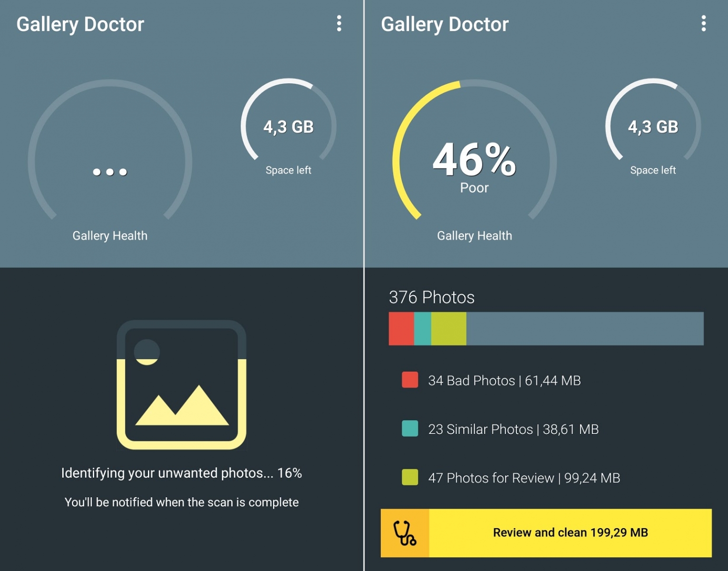Image resolution: width=728 pixels, height=571 pixels.
Task: Tap the left 4,3 GB space gauge
Action: [x=289, y=127]
